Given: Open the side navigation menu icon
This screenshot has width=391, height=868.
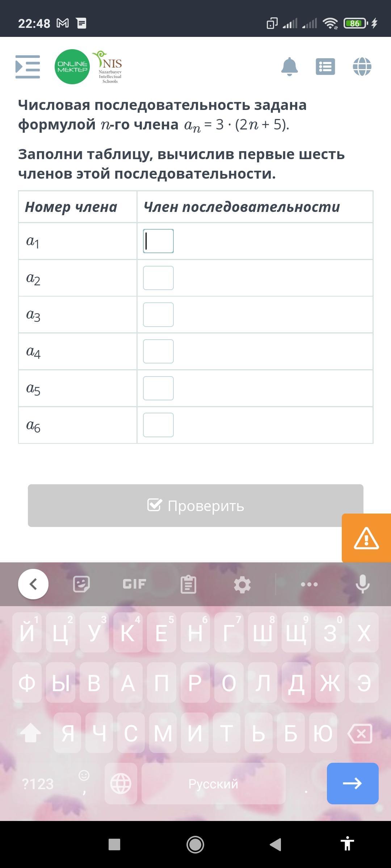Looking at the screenshot, I should pos(28,67).
